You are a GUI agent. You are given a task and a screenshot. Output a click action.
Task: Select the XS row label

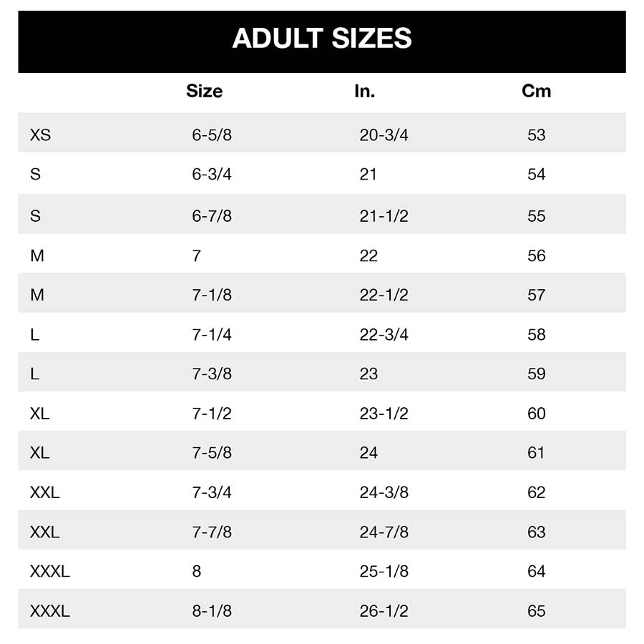pos(41,135)
